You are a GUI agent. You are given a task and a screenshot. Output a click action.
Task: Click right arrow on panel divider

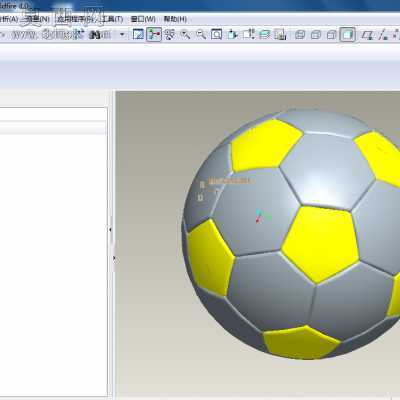pyautogui.click(x=114, y=258)
